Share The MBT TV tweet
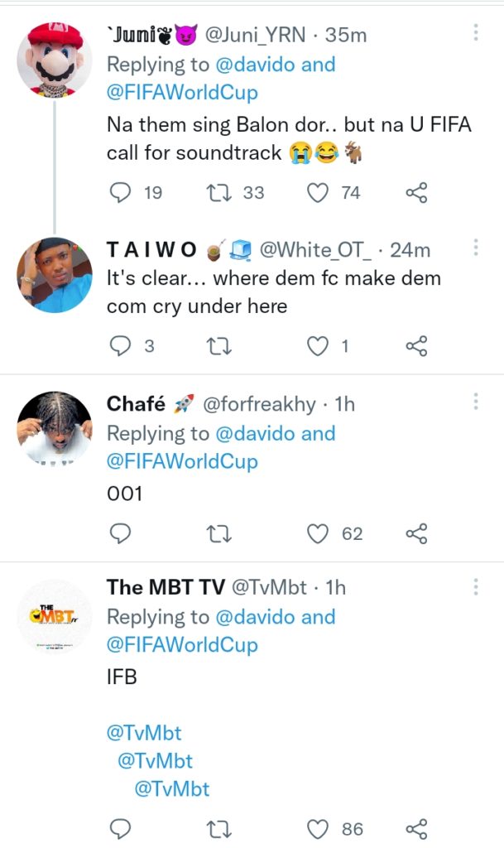 tap(416, 829)
